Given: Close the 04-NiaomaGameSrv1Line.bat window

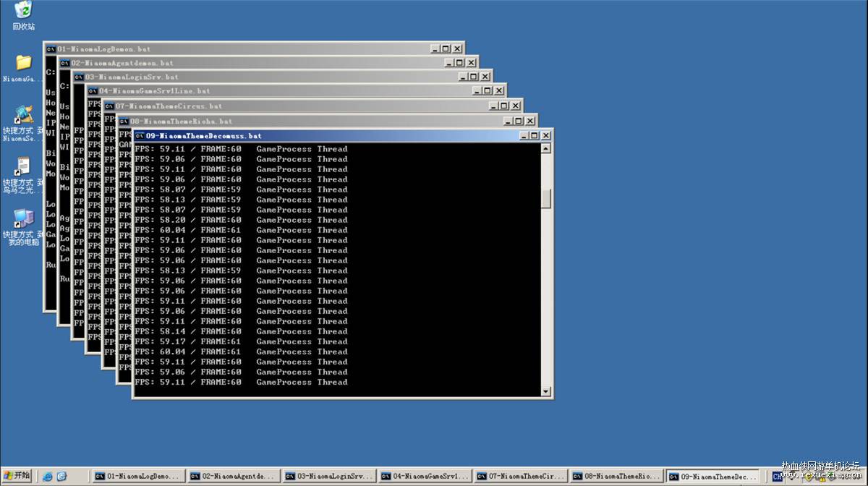Looking at the screenshot, I should (498, 91).
